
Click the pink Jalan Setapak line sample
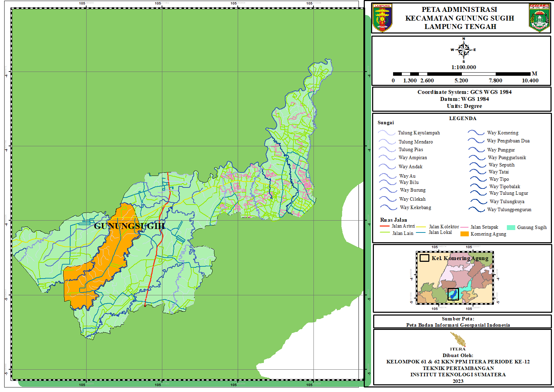(464, 227)
